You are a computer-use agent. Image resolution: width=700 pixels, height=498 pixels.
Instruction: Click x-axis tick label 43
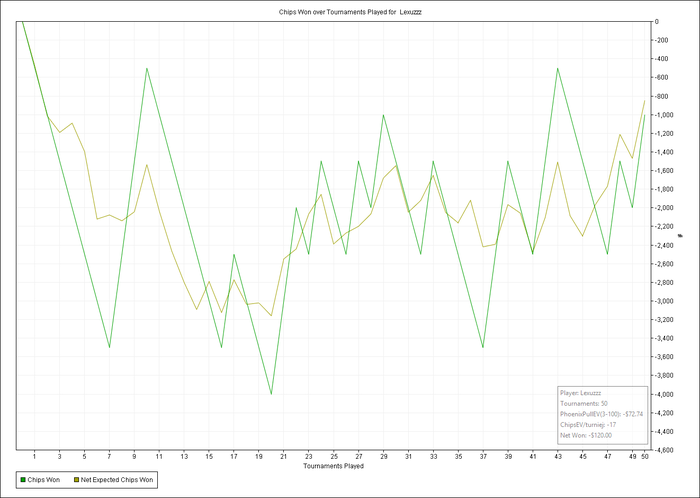coord(558,457)
